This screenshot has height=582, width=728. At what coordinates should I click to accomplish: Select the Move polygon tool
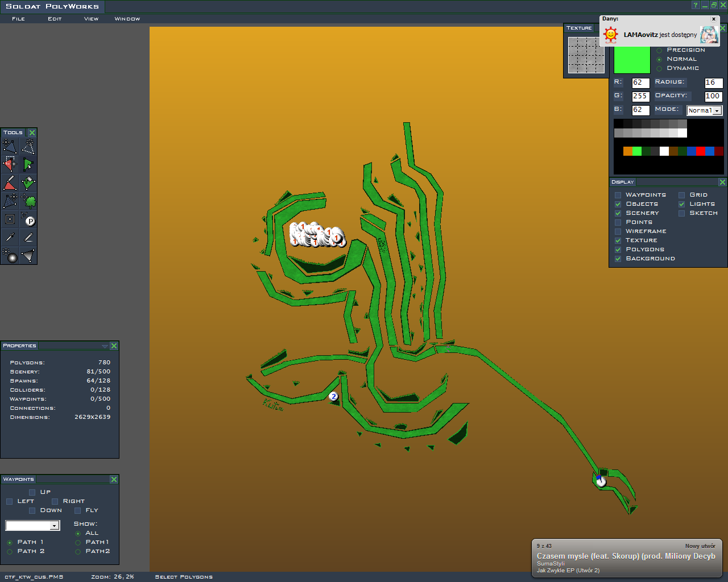coord(10,147)
